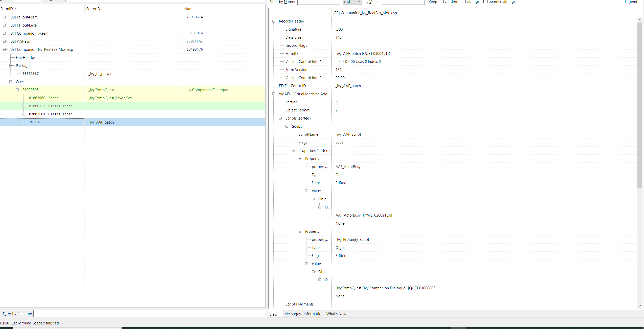Click the right panel vertical scrollbar thumb
Screen dimensions: 644x329
click(x=640, y=105)
